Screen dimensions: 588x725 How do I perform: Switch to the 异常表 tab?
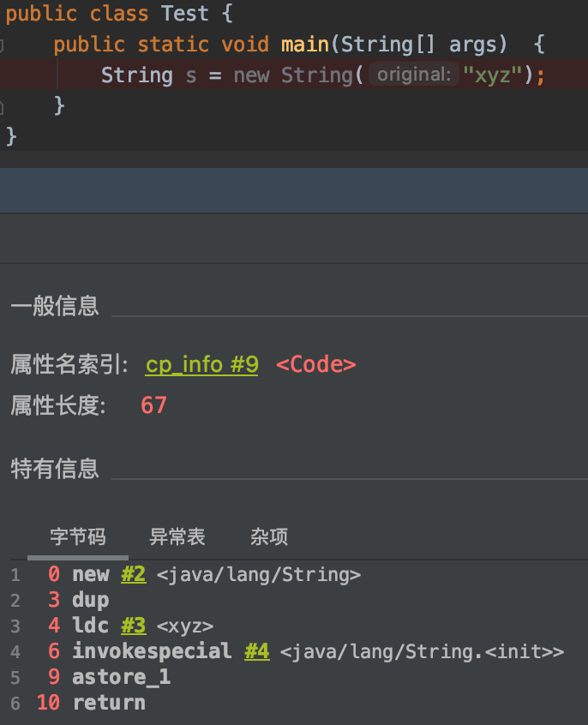click(177, 536)
